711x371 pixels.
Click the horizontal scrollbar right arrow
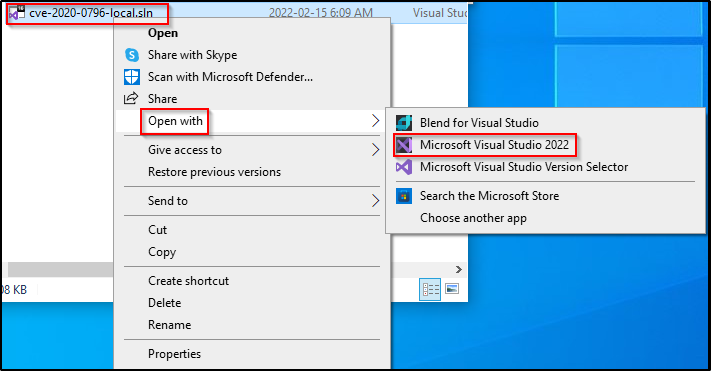459,269
